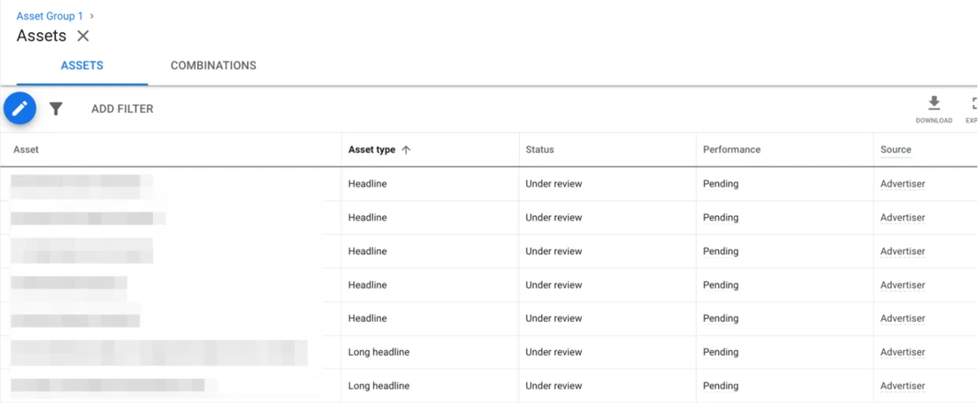
Task: Select the Asset column header
Action: pyautogui.click(x=26, y=150)
